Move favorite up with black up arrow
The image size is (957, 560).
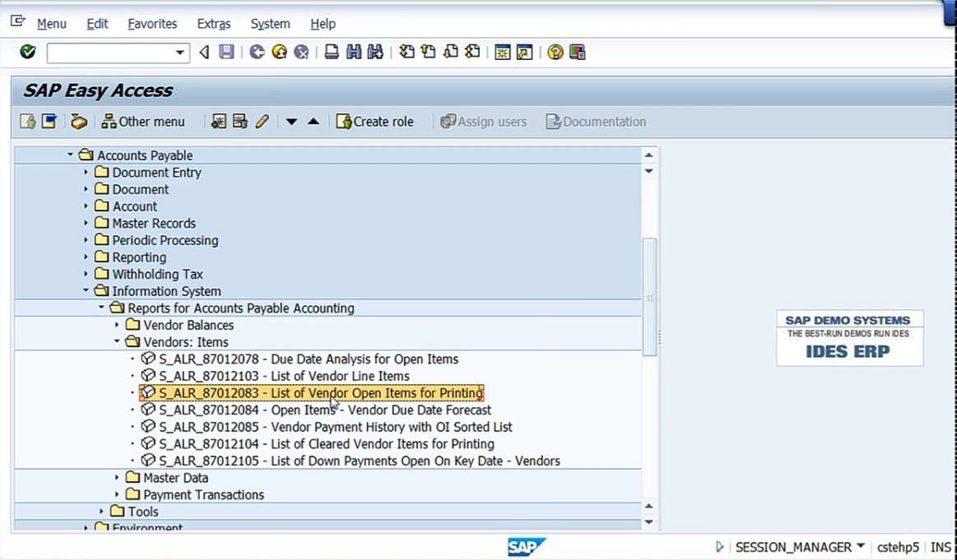tap(314, 122)
